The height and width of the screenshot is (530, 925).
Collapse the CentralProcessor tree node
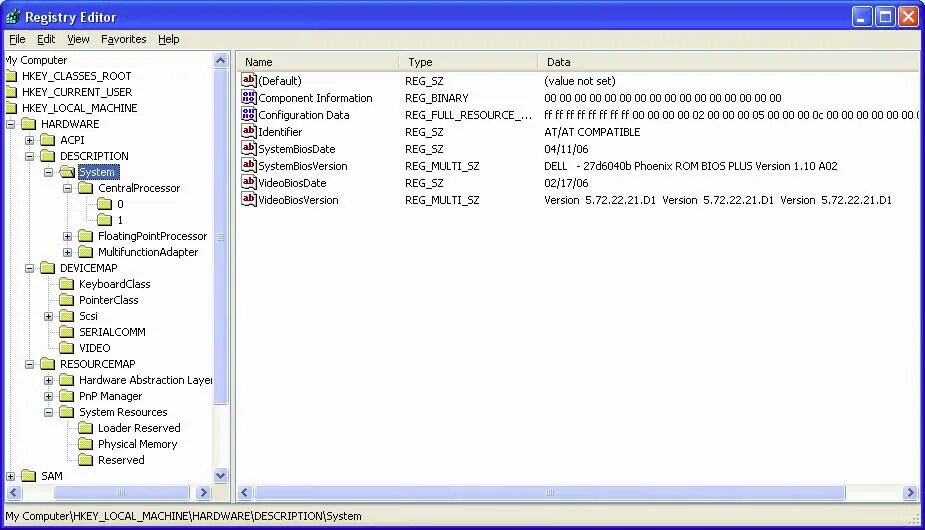pyautogui.click(x=68, y=188)
